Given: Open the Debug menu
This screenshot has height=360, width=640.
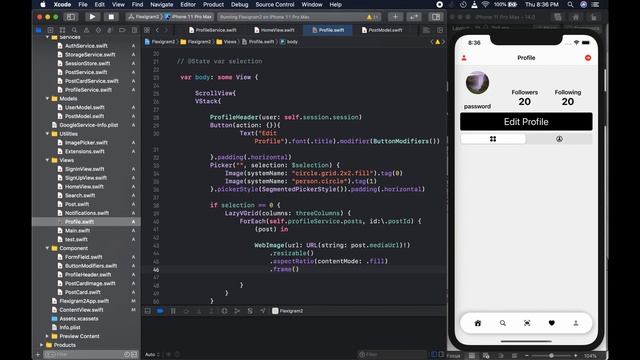Looking at the screenshot, I should pos(239,4).
